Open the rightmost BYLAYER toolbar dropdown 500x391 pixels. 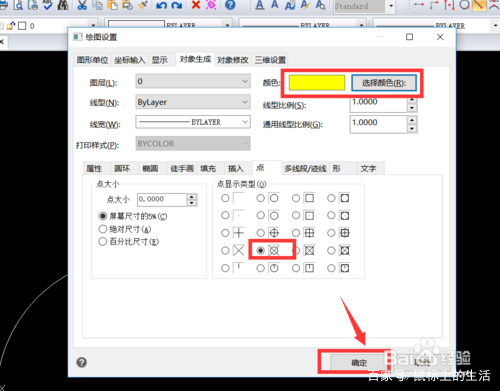pos(495,26)
